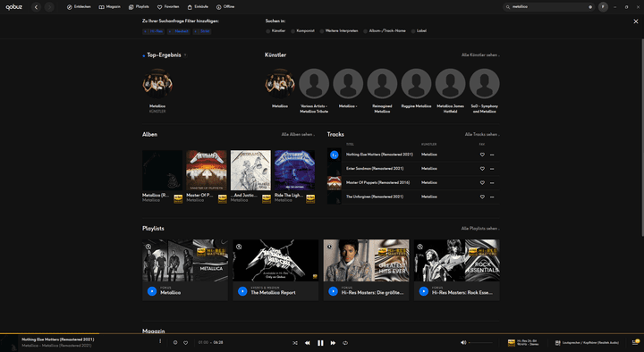Favorite The Unforgiven track

tap(482, 197)
